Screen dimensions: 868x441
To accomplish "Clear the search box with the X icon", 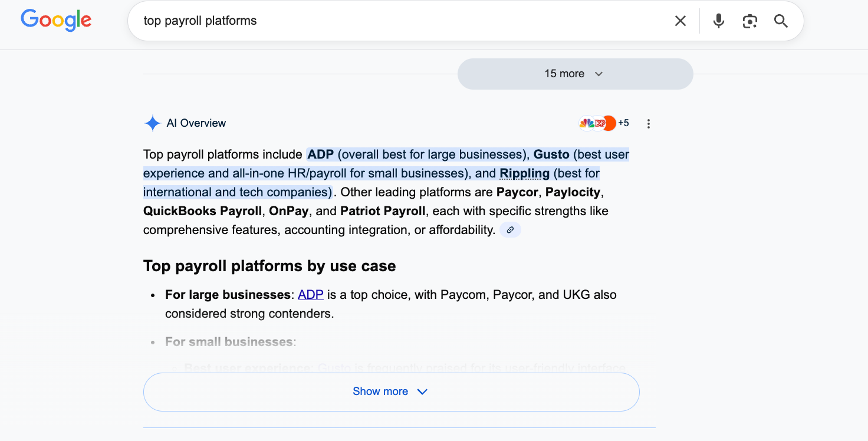I will click(x=680, y=21).
